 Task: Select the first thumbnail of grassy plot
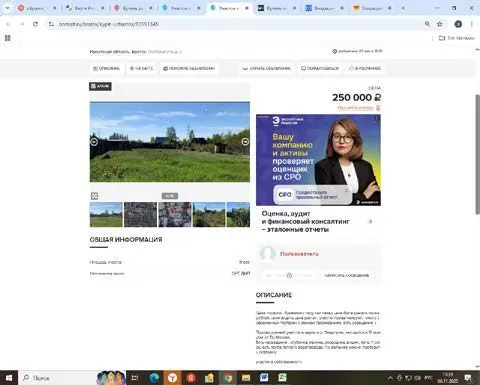tap(106, 215)
